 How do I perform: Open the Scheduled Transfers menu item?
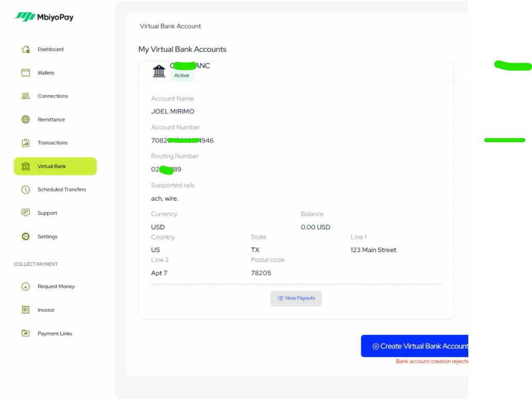tap(62, 189)
